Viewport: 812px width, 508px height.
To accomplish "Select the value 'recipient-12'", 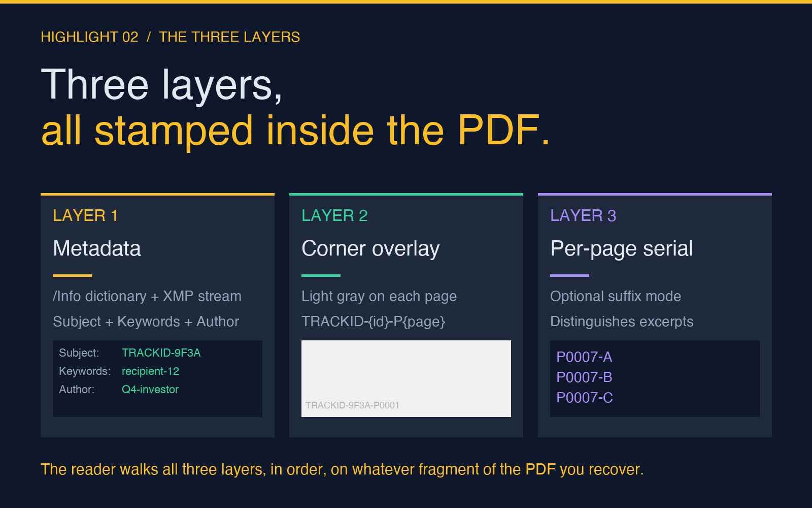I will point(151,371).
